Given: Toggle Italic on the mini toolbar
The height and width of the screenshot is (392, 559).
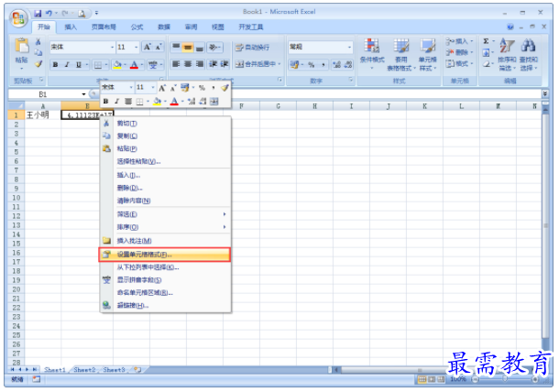Looking at the screenshot, I should [116, 102].
